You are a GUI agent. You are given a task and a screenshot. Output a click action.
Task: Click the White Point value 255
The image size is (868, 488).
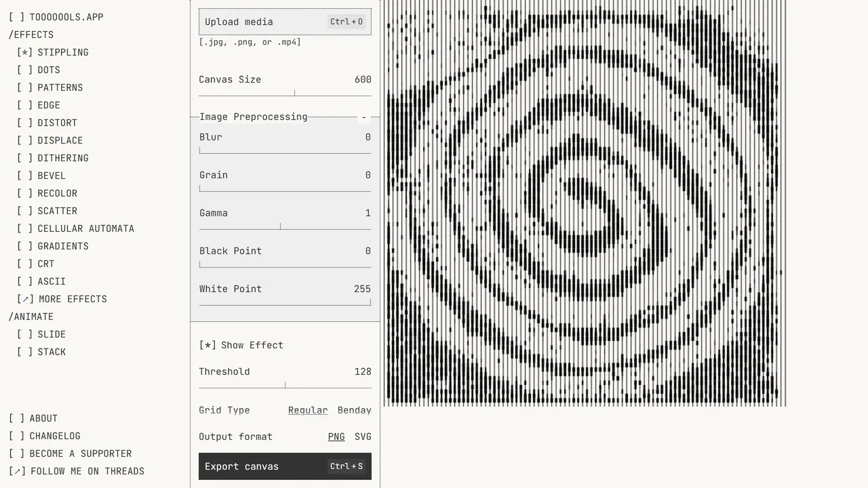click(x=362, y=289)
